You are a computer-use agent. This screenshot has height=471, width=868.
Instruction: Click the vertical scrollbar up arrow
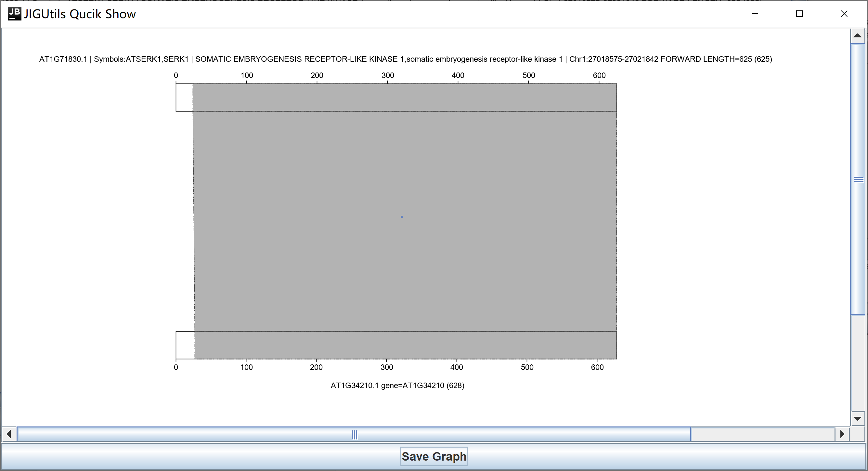tap(858, 36)
